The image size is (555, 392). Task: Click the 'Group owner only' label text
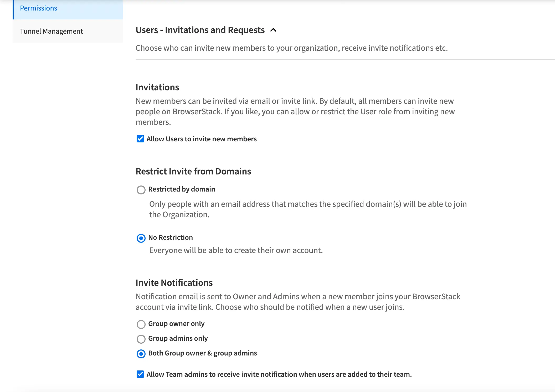pos(176,324)
